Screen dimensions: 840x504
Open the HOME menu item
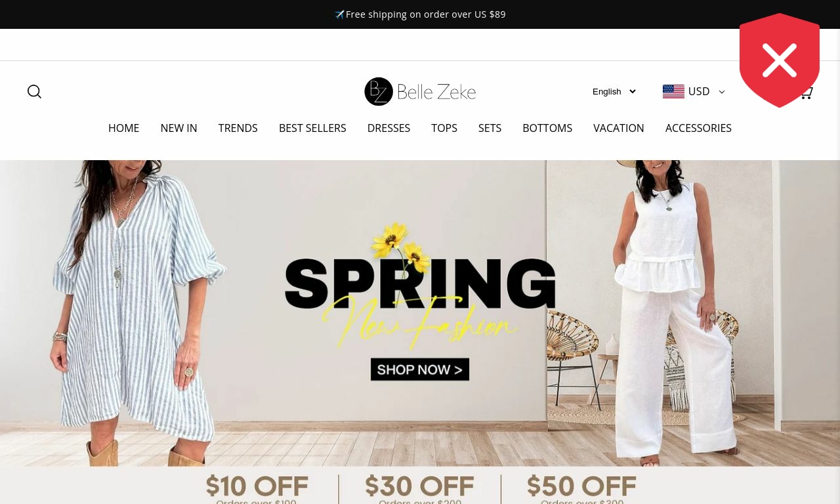pyautogui.click(x=123, y=128)
